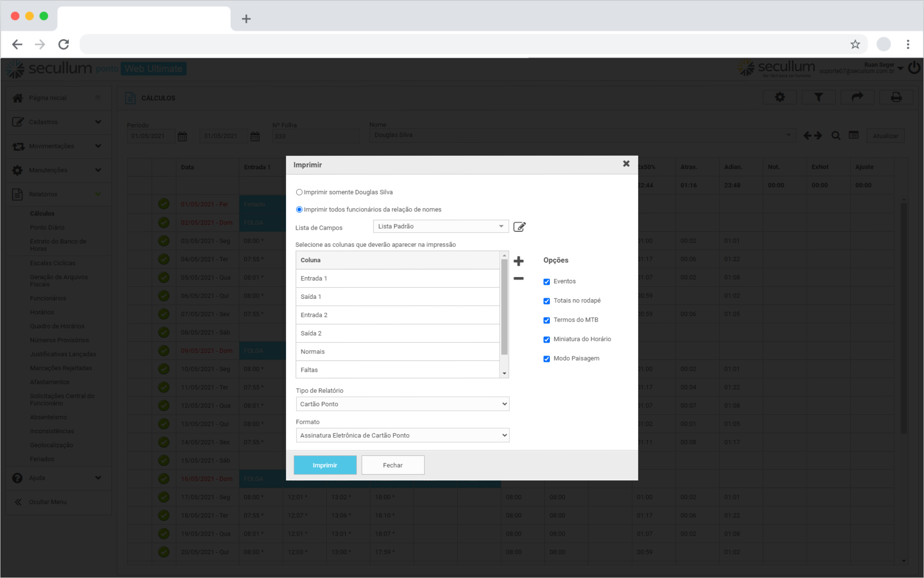Open the Lista Padrão dropdown
Viewport: 924px width, 578px height.
coord(440,226)
